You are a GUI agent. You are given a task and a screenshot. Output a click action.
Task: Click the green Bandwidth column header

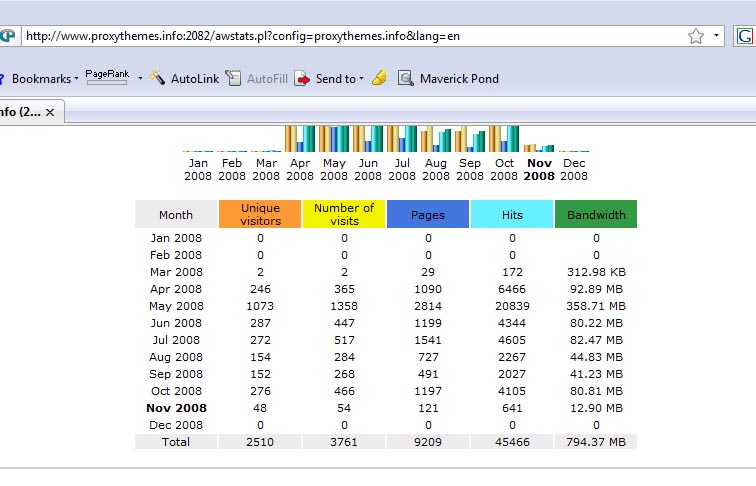pyautogui.click(x=596, y=214)
